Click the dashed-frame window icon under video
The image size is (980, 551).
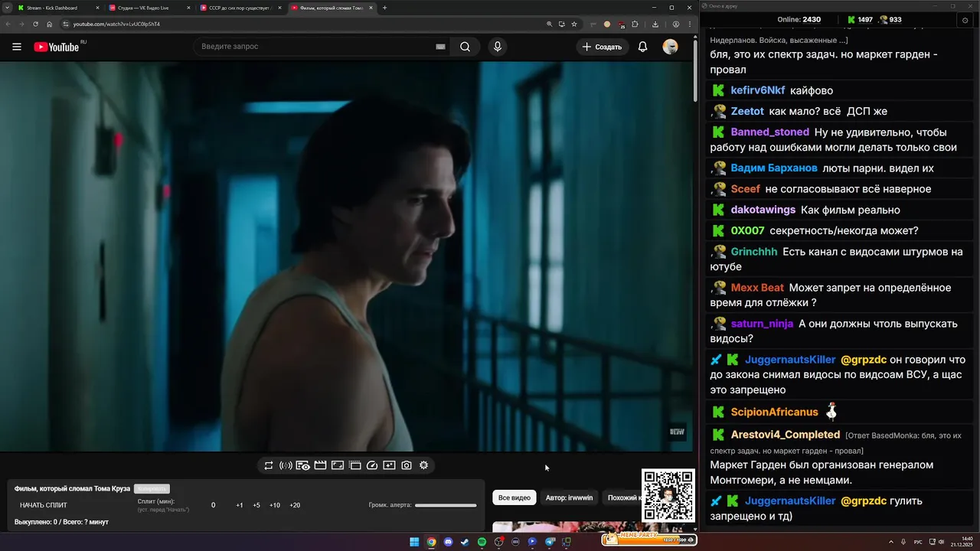click(x=354, y=465)
